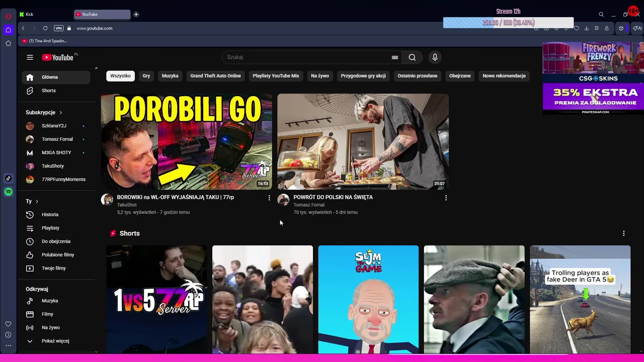This screenshot has height=362, width=644.
Task: Open the Tina And Spadin bookmark
Action: [x=45, y=41]
